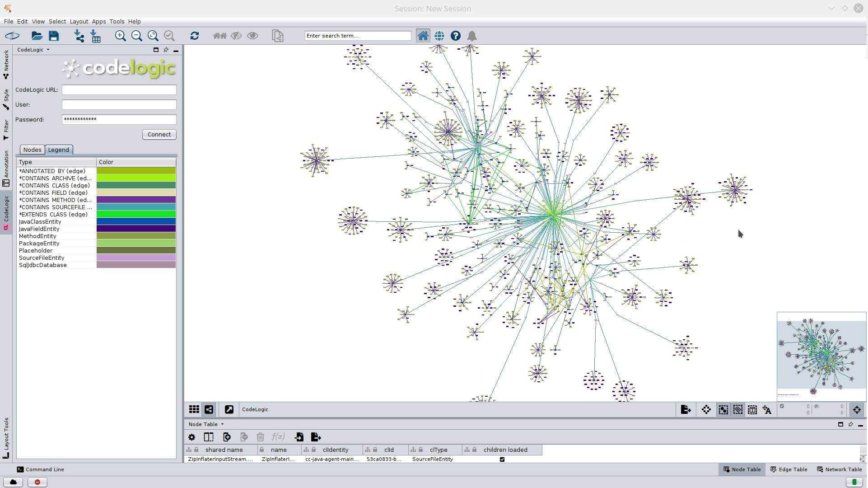Click the Zoom In magnifier icon
The width and height of the screenshot is (868, 488).
120,36
